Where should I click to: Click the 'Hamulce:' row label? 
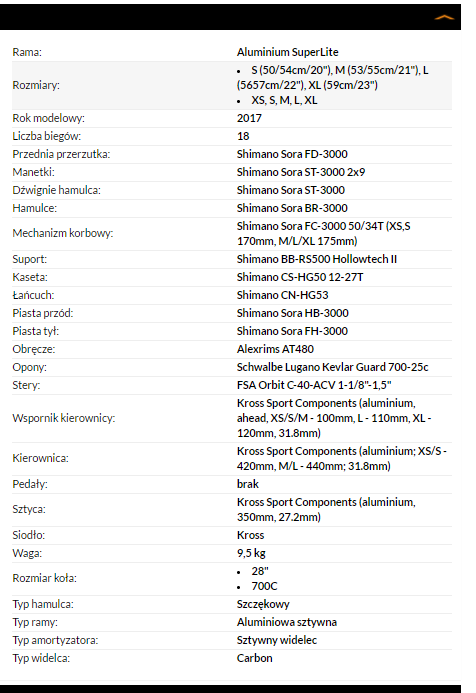coord(34,208)
